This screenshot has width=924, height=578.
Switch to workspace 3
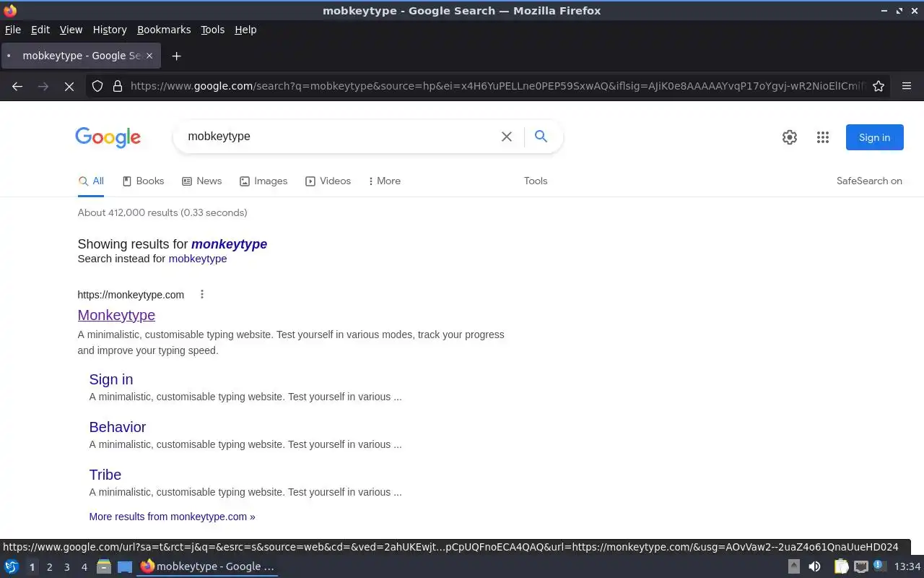(67, 567)
